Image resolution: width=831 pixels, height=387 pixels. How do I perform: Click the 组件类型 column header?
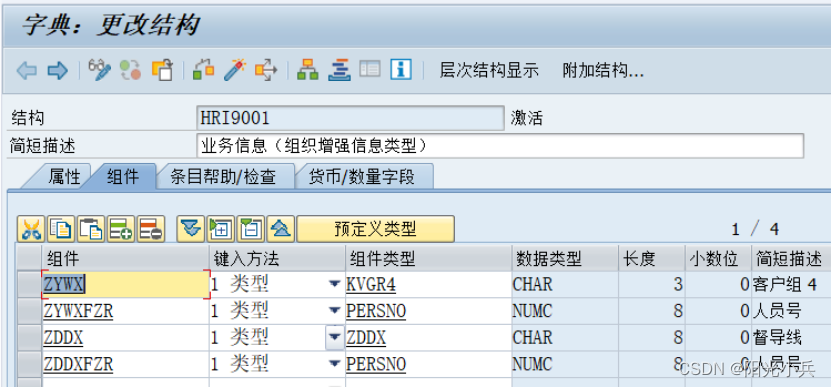pos(428,258)
